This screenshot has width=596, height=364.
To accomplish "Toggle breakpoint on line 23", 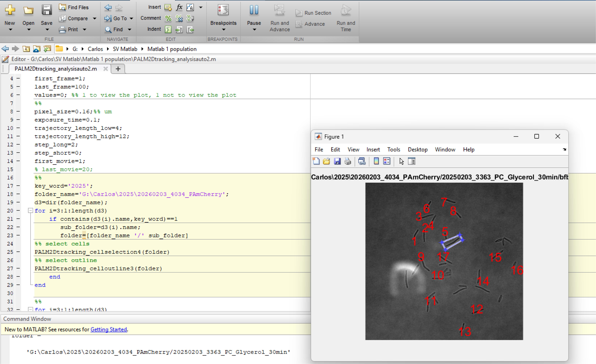I will 18,235.
